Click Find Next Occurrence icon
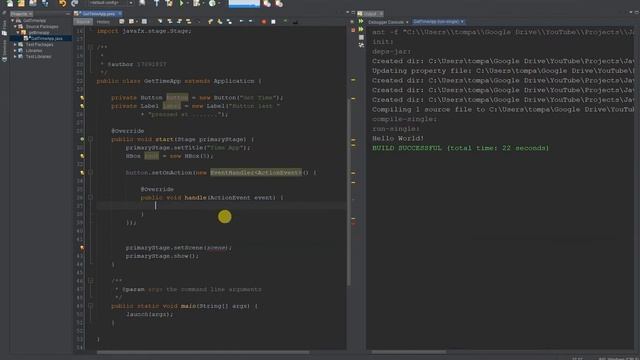This screenshot has width=640, height=360. pos(179,22)
